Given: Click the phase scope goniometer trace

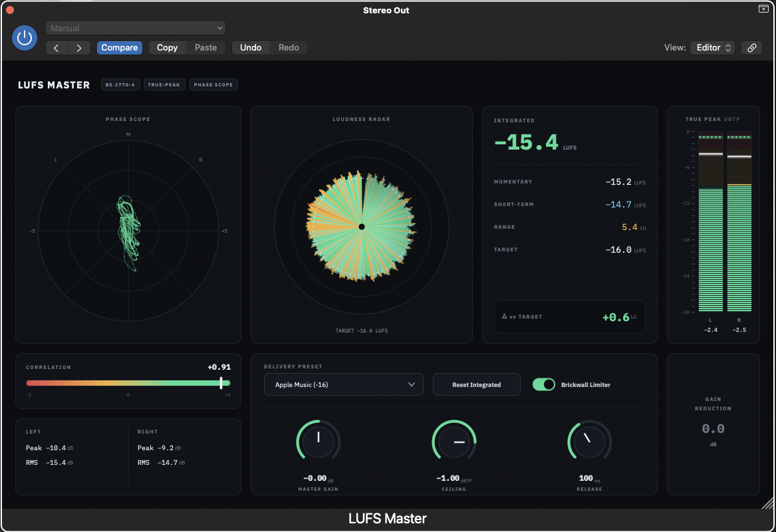Looking at the screenshot, I should (129, 233).
